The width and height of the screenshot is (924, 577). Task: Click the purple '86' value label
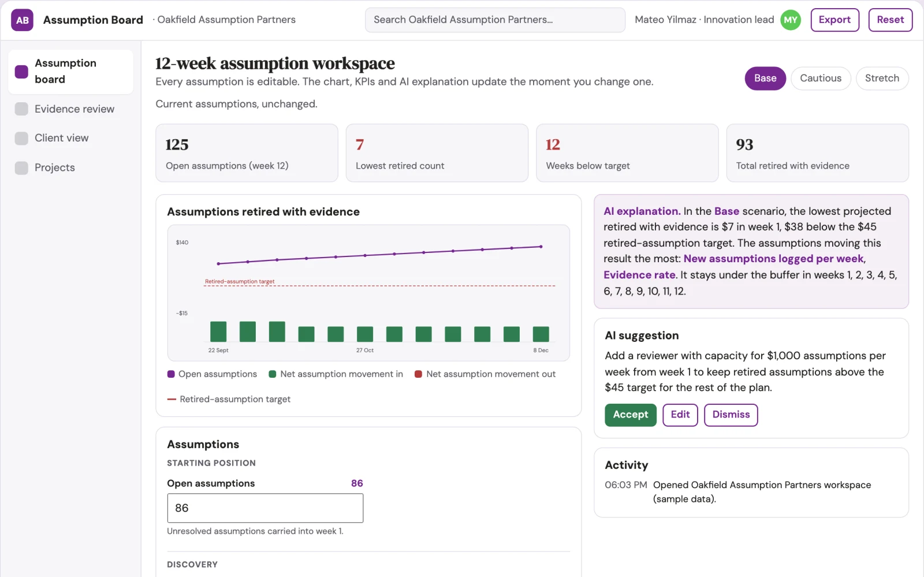click(x=357, y=483)
